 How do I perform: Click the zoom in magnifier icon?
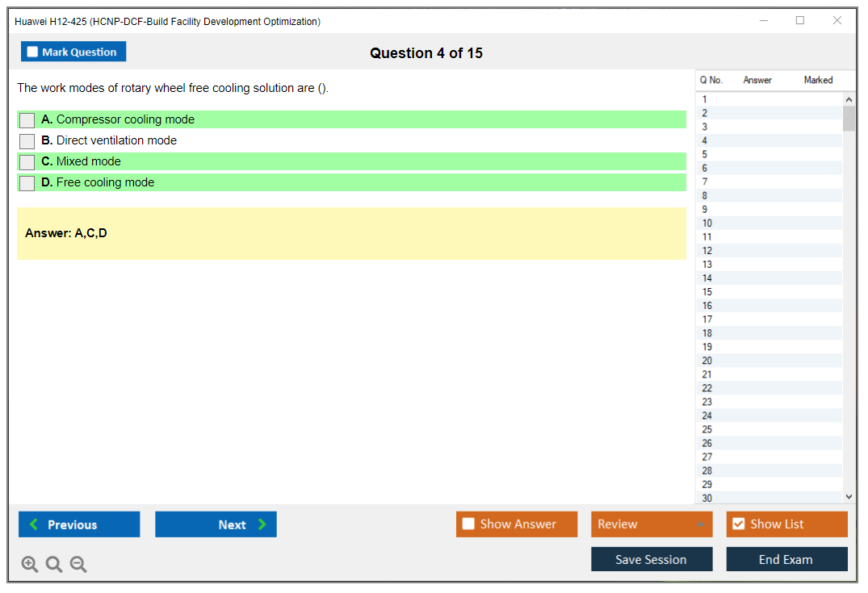[x=30, y=565]
